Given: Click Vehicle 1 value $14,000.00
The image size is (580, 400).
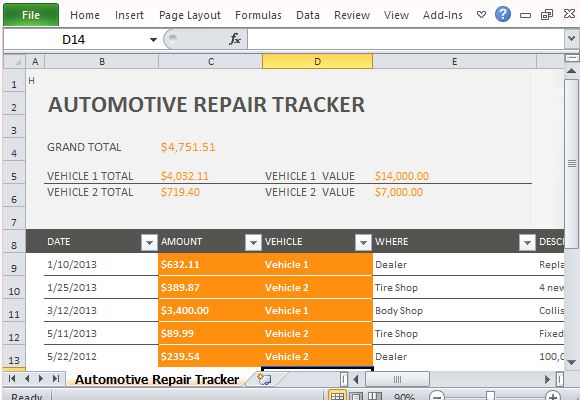Looking at the screenshot, I should 402,176.
